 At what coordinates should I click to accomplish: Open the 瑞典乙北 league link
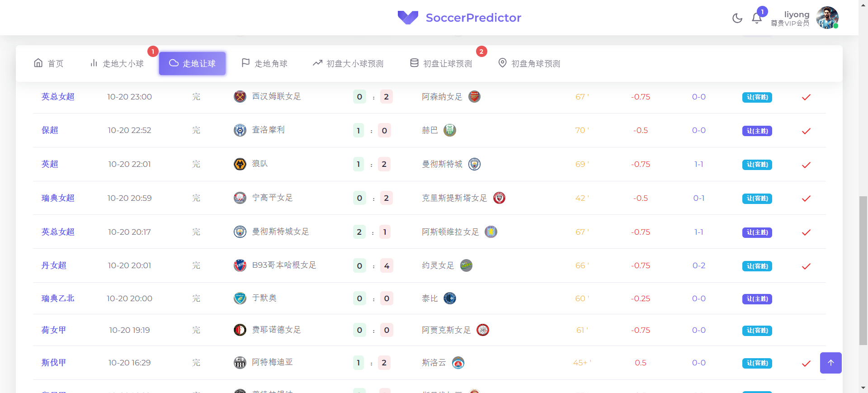(58, 298)
